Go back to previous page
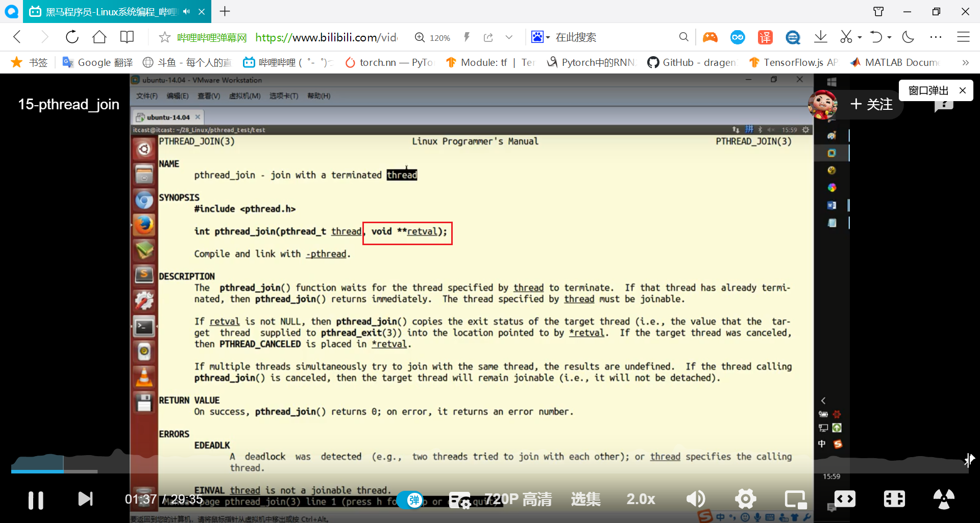This screenshot has height=523, width=980. tap(17, 37)
